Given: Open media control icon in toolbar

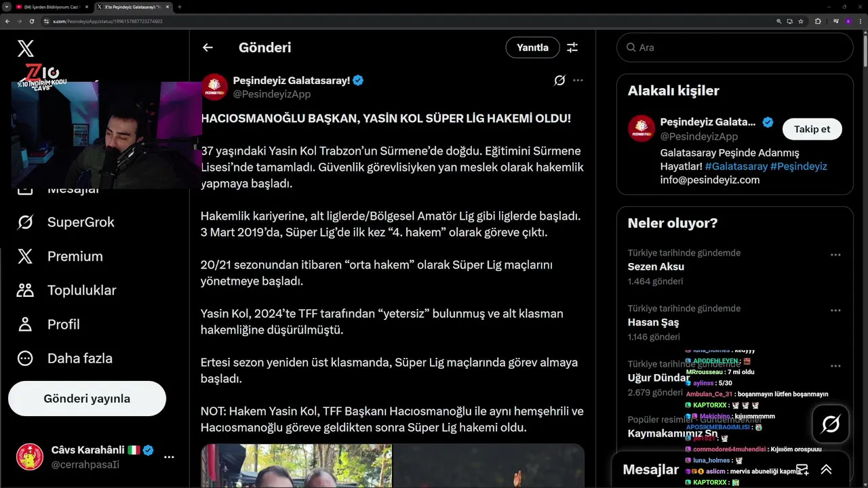Looking at the screenshot, I should pyautogui.click(x=835, y=21).
